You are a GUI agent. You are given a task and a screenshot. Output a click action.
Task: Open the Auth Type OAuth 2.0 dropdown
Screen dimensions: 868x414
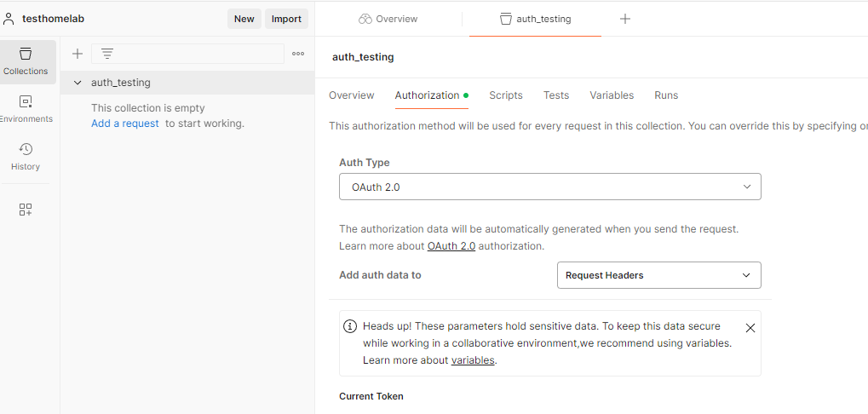point(549,187)
